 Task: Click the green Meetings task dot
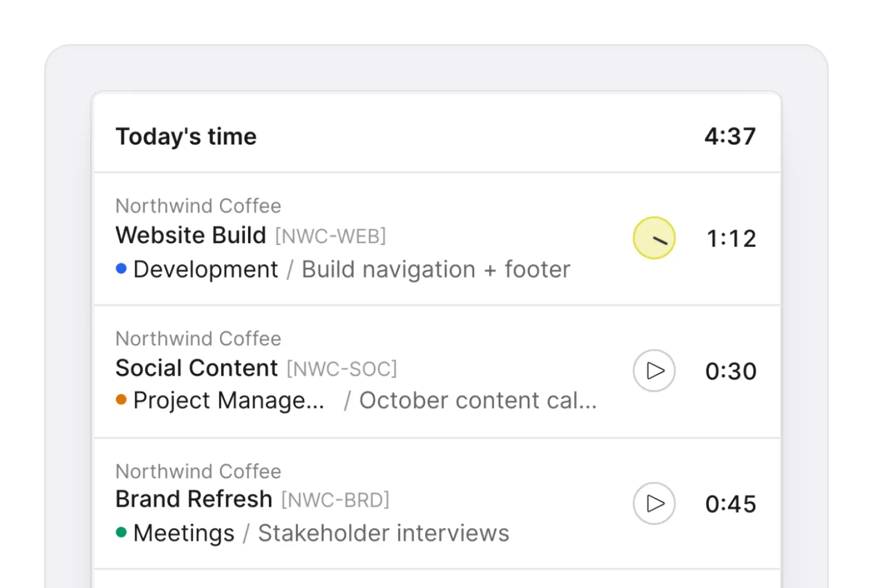point(121,532)
